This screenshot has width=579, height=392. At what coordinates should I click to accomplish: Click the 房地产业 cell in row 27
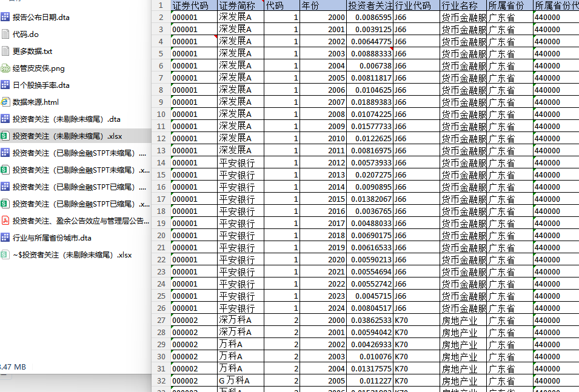click(463, 321)
